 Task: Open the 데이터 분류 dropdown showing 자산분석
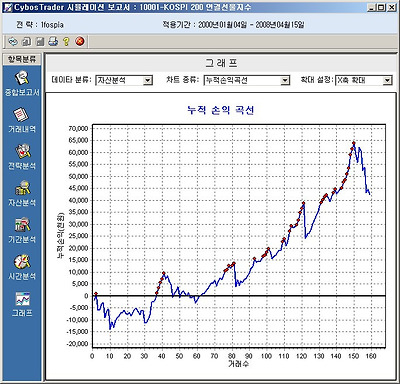pos(124,80)
